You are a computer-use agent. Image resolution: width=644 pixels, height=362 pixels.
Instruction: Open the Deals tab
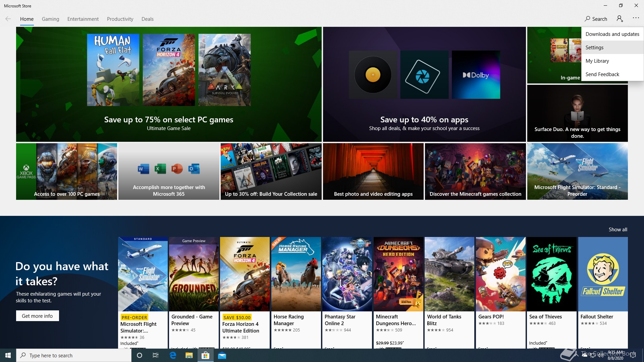coord(148,19)
